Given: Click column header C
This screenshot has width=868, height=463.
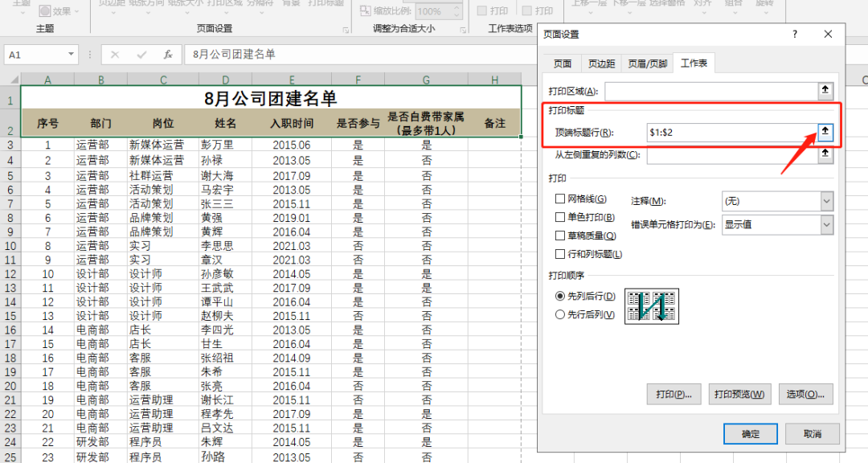Looking at the screenshot, I should click(163, 80).
